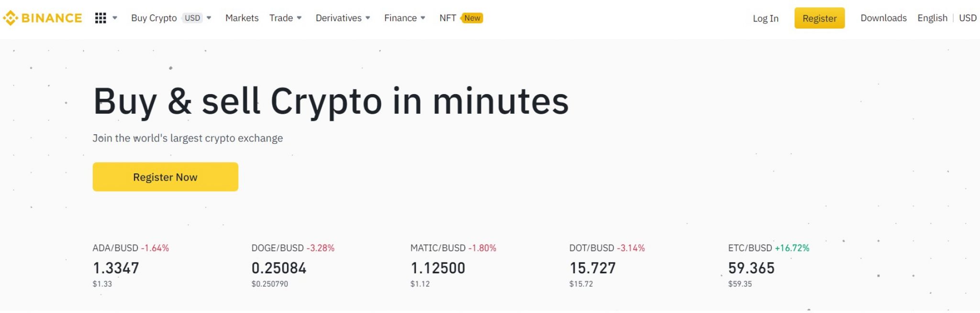Open the Finance dropdown menu
The image size is (980, 313).
tap(404, 18)
